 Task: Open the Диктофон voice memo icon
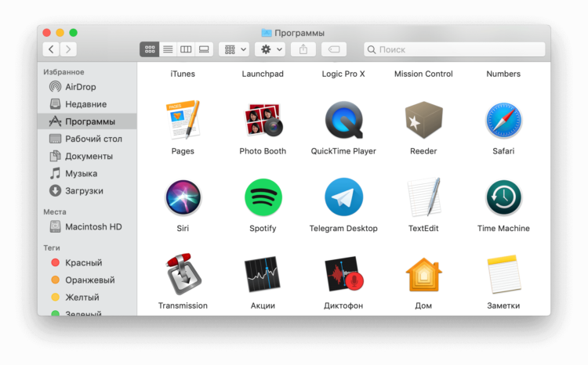point(344,274)
